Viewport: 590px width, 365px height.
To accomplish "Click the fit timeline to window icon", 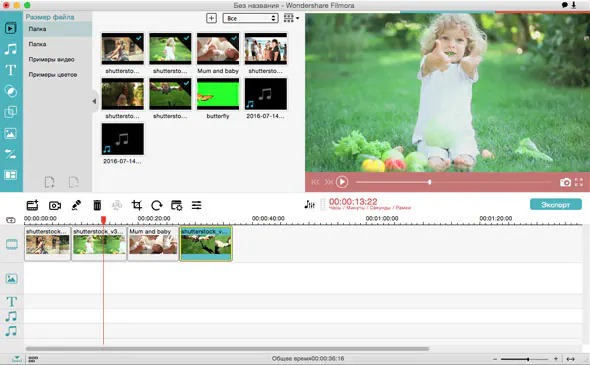I will pos(570,359).
